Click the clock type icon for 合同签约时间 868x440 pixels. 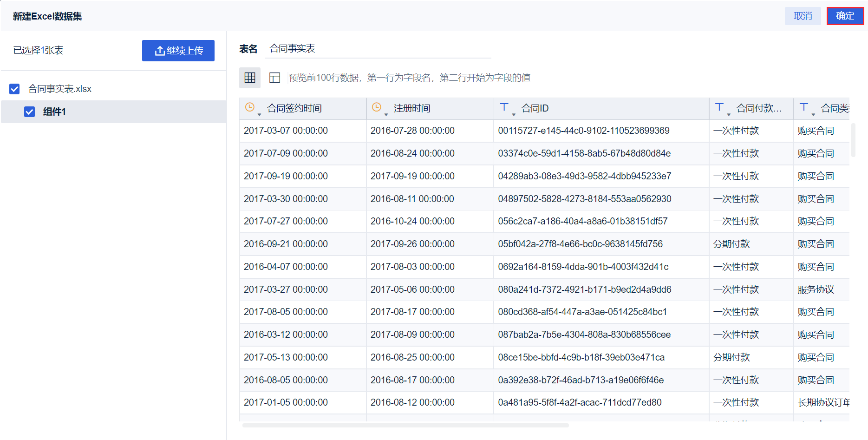click(250, 107)
